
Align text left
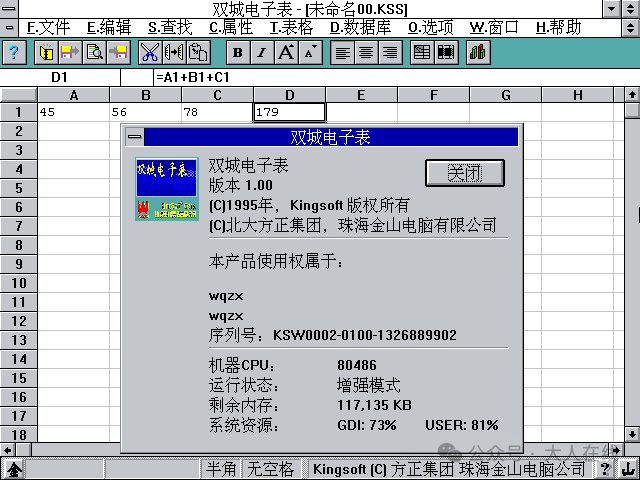342,53
